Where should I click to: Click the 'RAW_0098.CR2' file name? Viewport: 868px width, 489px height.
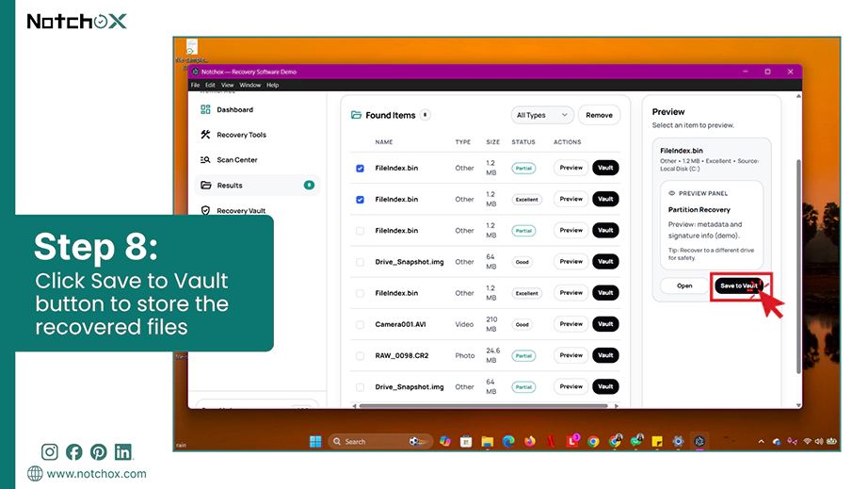(x=402, y=355)
